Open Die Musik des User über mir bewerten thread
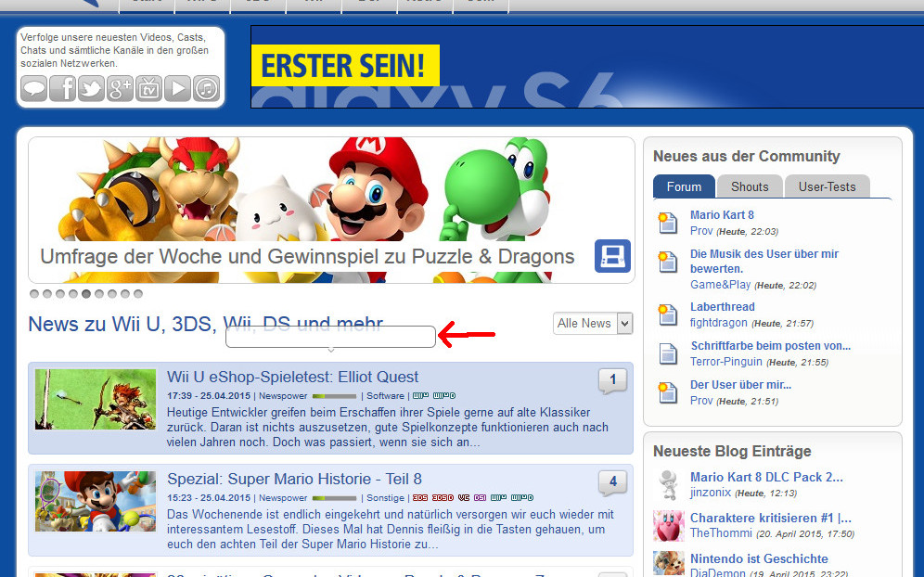Screen dimensions: 924x577 tap(764, 261)
